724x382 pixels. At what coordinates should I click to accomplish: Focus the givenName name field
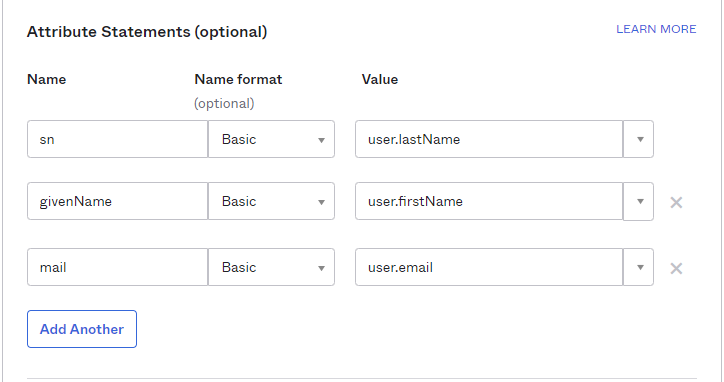coord(118,201)
